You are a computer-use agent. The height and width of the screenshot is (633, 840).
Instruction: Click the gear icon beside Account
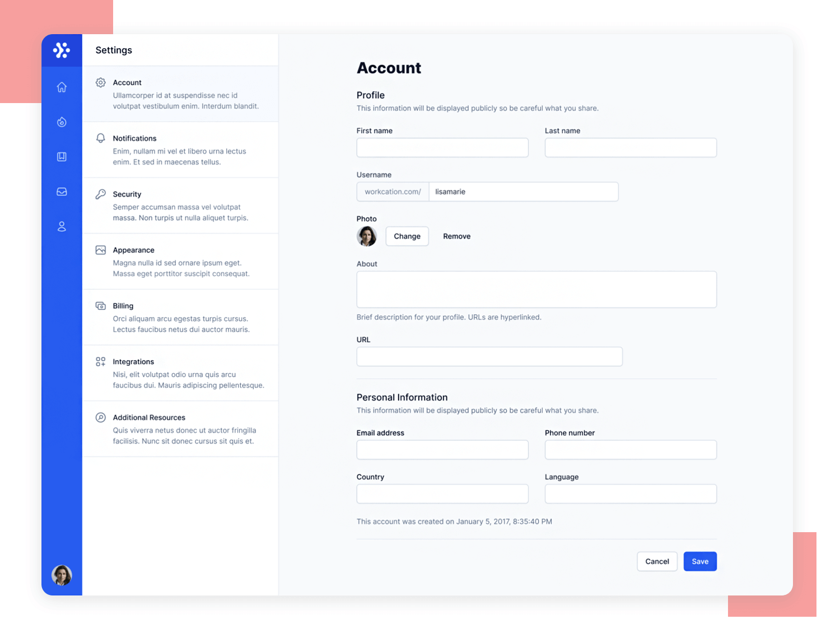[101, 82]
